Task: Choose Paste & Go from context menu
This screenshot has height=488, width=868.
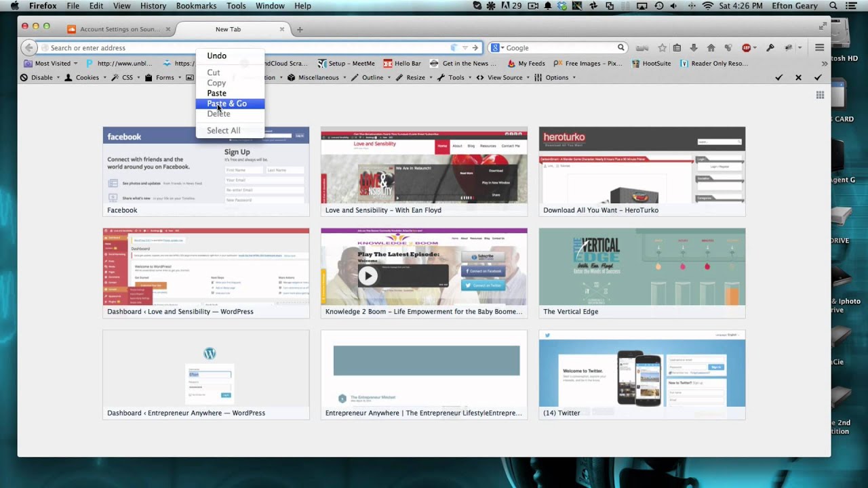Action: pos(227,104)
